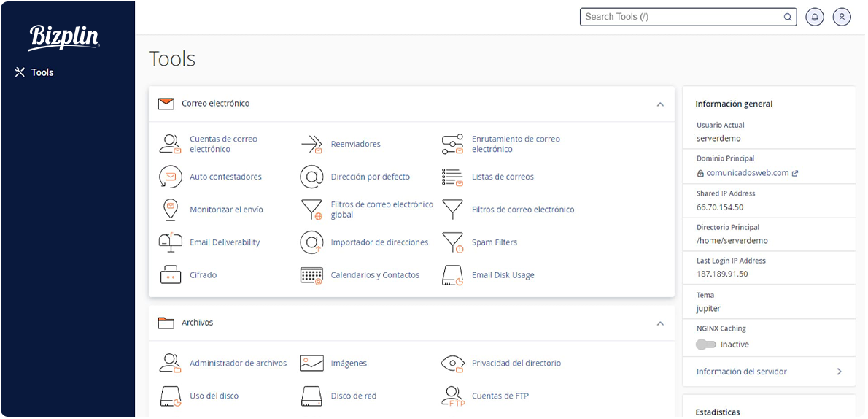Collapse the Archivos section
Image resolution: width=868 pixels, height=419 pixels.
pos(660,323)
